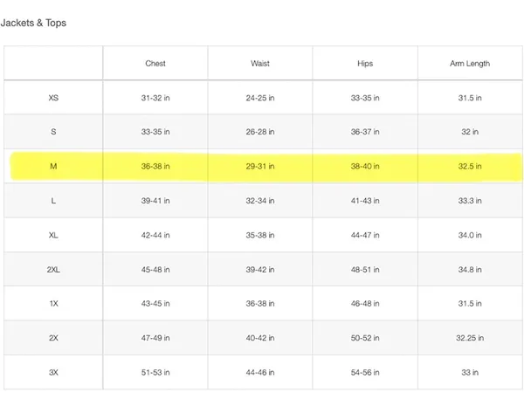Pick hips value 50-52 in

point(365,338)
